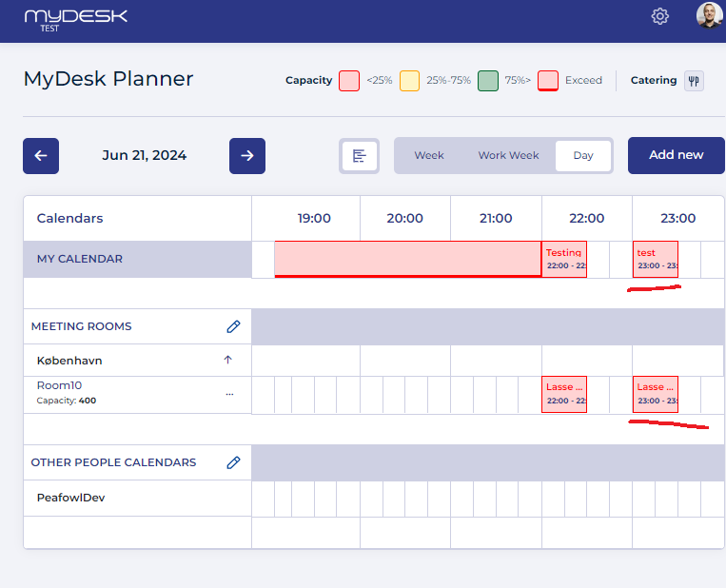Click the yellow 25%-75% capacity swatch

coord(410,81)
